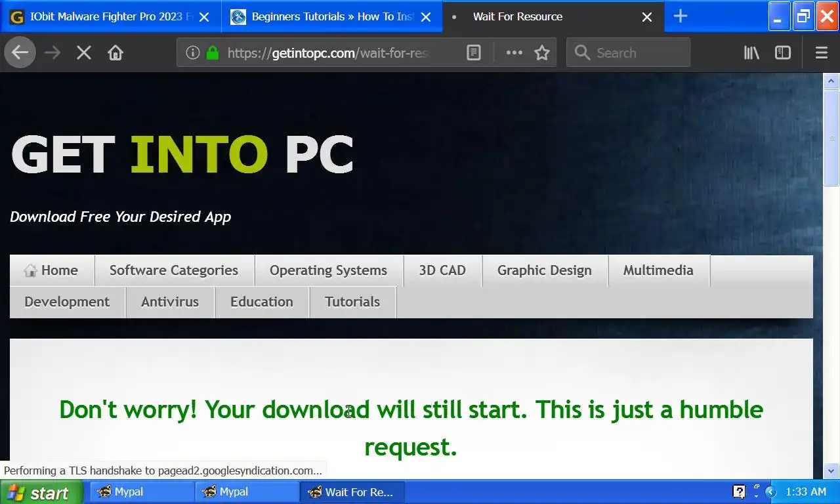840x504 pixels.
Task: Open Operating Systems menu
Action: (328, 270)
